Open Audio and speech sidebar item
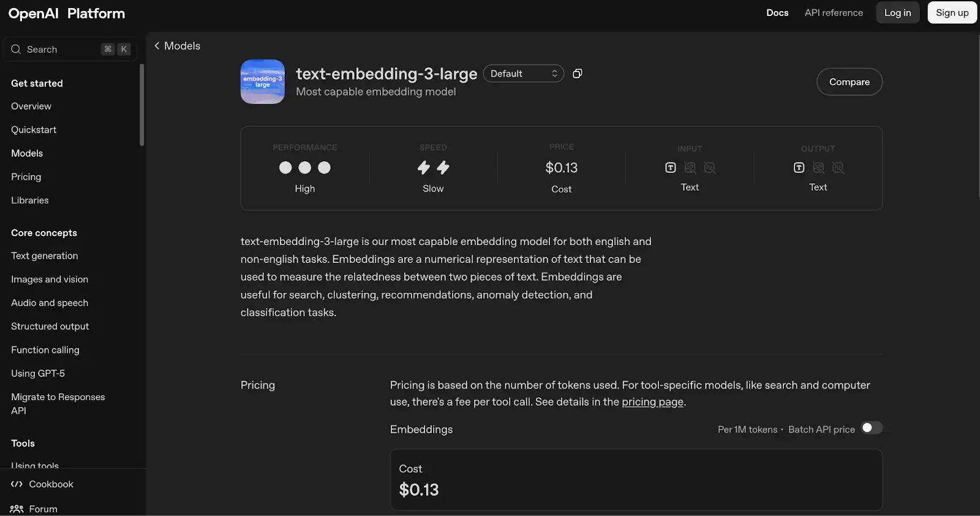This screenshot has height=516, width=980. point(50,303)
